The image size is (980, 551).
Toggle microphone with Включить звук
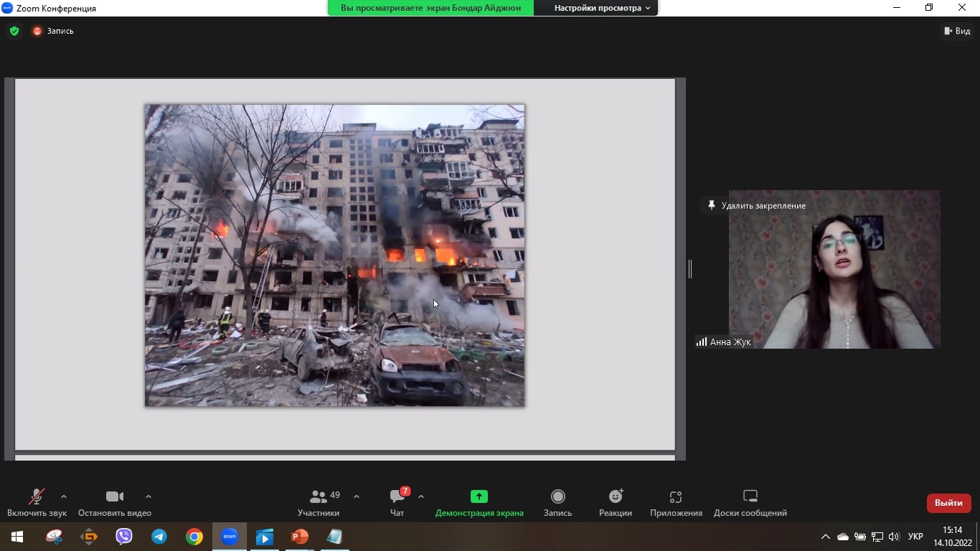pos(37,503)
